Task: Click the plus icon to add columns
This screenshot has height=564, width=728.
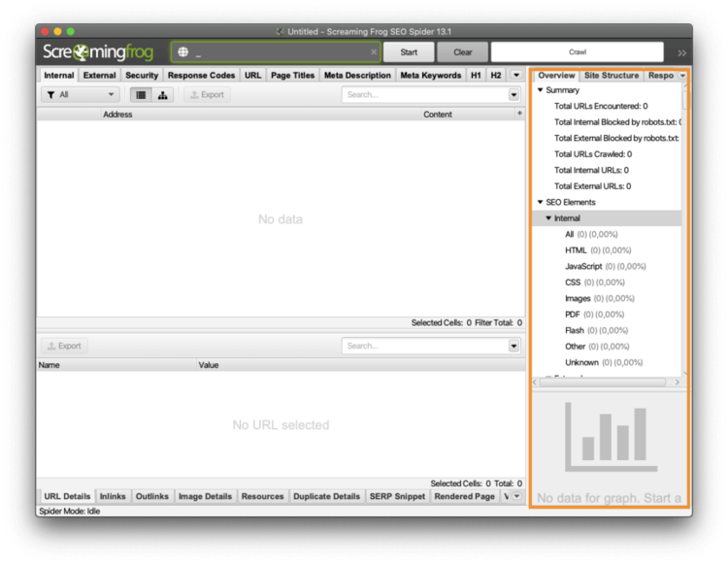Action: [x=519, y=114]
